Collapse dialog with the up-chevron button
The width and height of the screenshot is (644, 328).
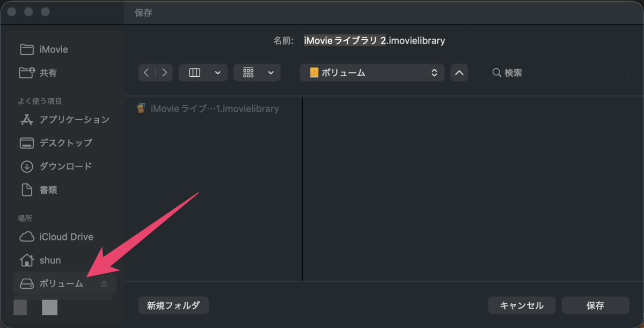tap(459, 72)
